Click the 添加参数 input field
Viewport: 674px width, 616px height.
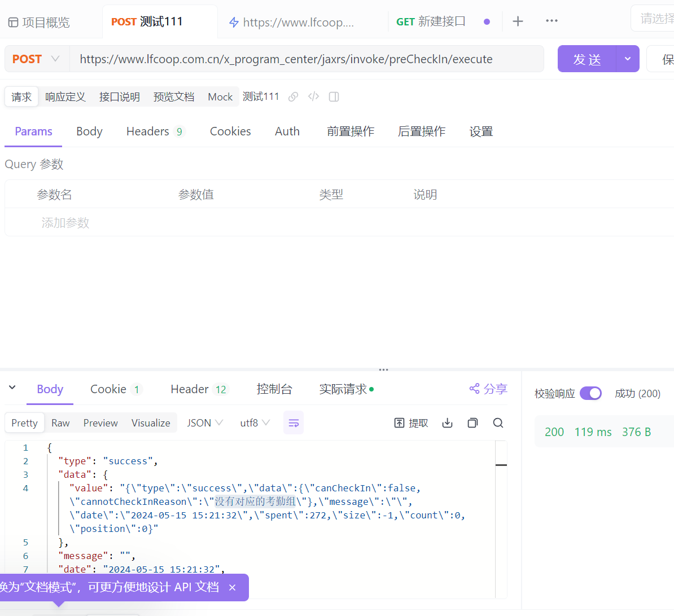coord(65,223)
